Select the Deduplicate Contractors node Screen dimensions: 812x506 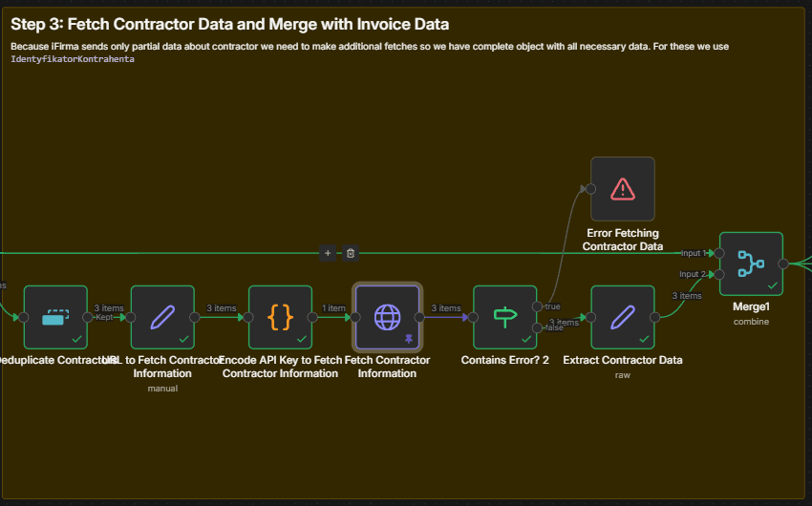(55, 318)
